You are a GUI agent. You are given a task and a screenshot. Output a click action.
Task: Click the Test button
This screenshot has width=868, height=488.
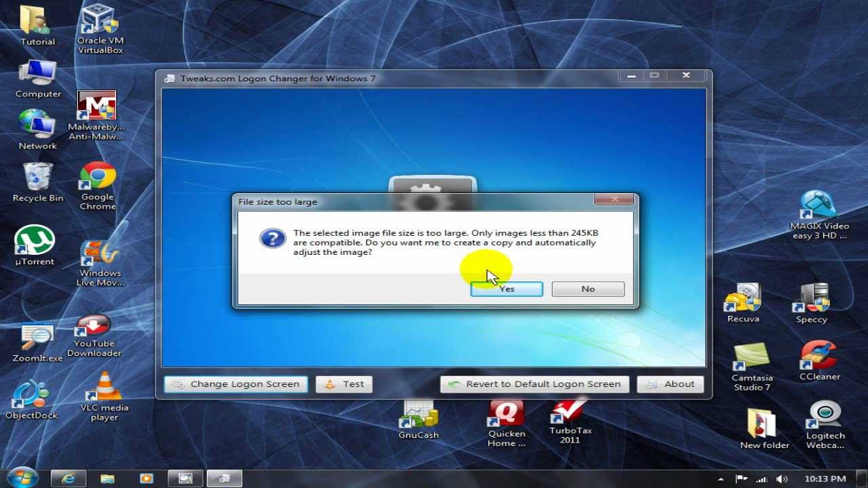click(x=345, y=384)
